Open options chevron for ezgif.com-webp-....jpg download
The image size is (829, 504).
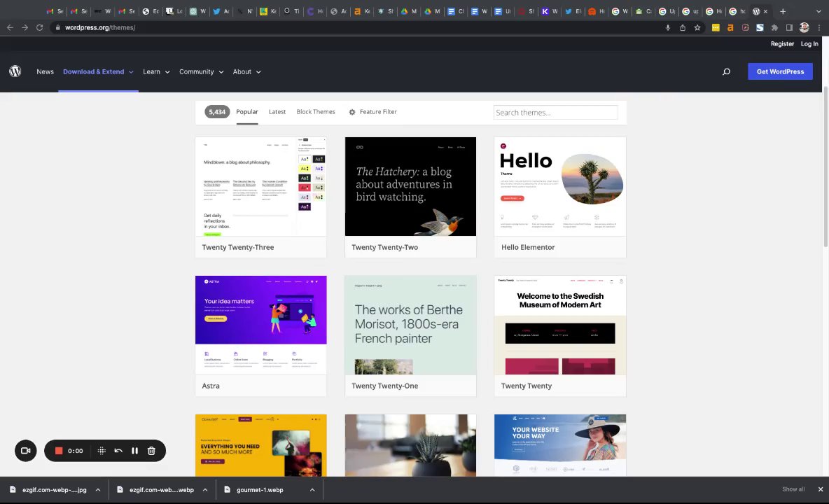(x=98, y=490)
